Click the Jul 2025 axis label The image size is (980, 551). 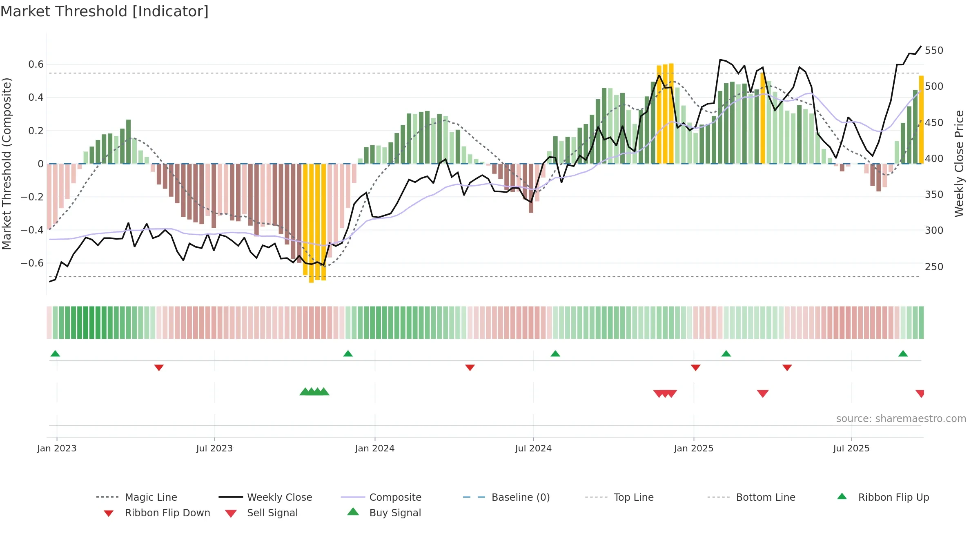coord(851,448)
